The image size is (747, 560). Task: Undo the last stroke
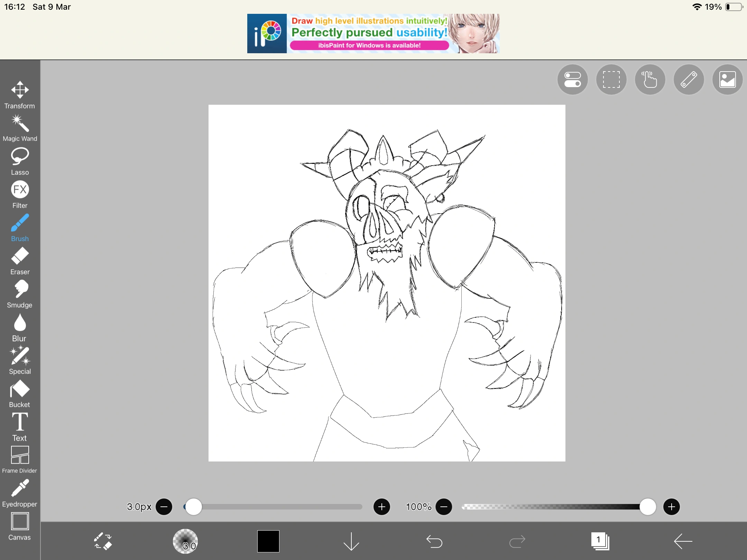tap(434, 541)
